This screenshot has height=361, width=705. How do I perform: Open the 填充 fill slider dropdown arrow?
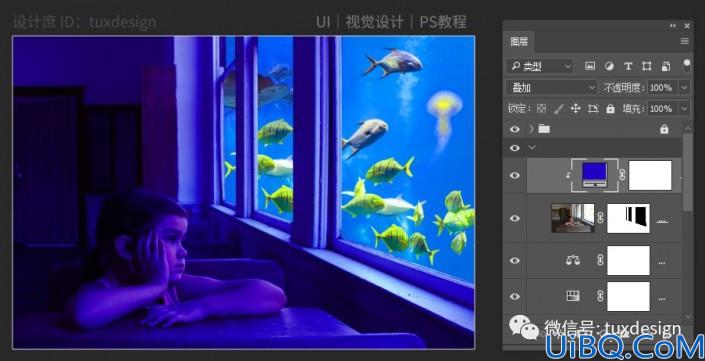coord(684,109)
